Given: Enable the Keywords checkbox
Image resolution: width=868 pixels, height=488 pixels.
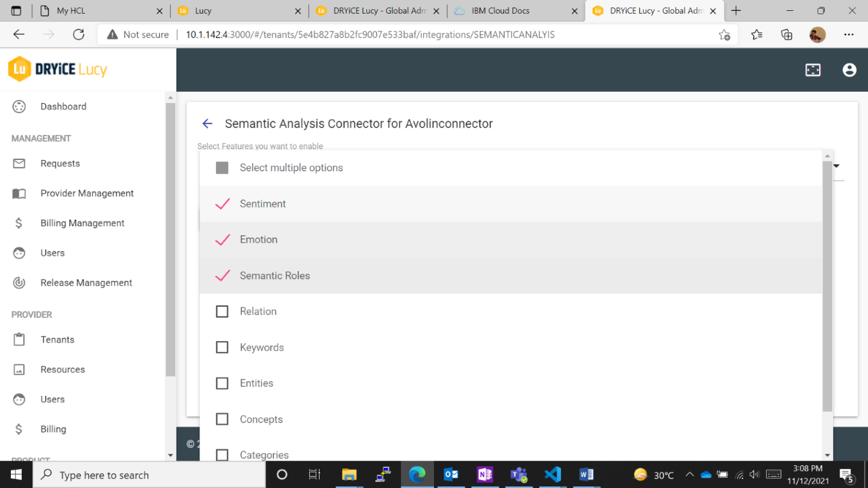Looking at the screenshot, I should point(222,347).
